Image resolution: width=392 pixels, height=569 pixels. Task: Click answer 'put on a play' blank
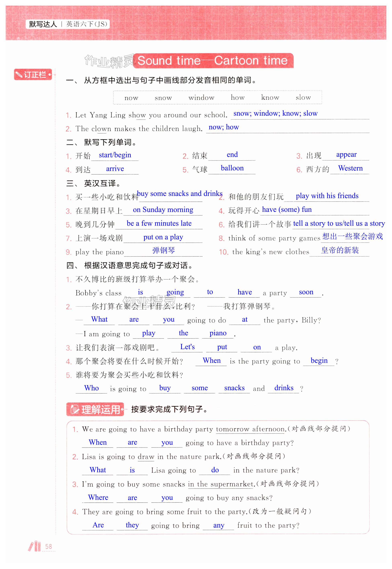[x=163, y=237]
